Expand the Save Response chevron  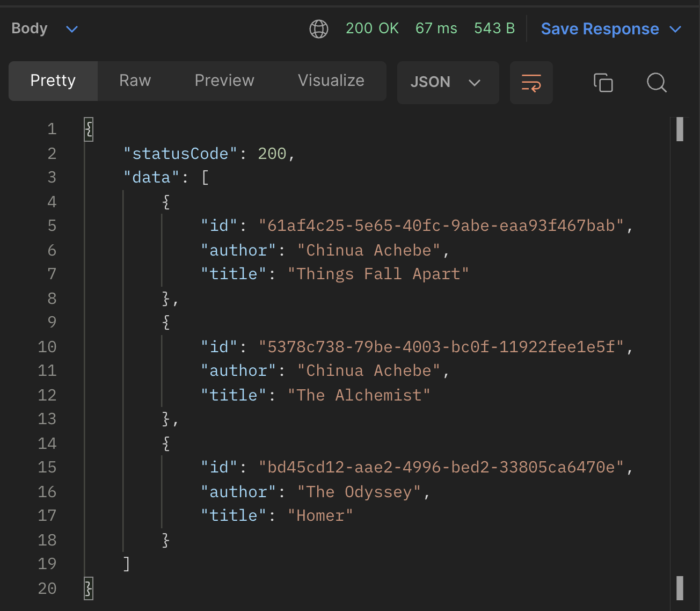(x=676, y=29)
